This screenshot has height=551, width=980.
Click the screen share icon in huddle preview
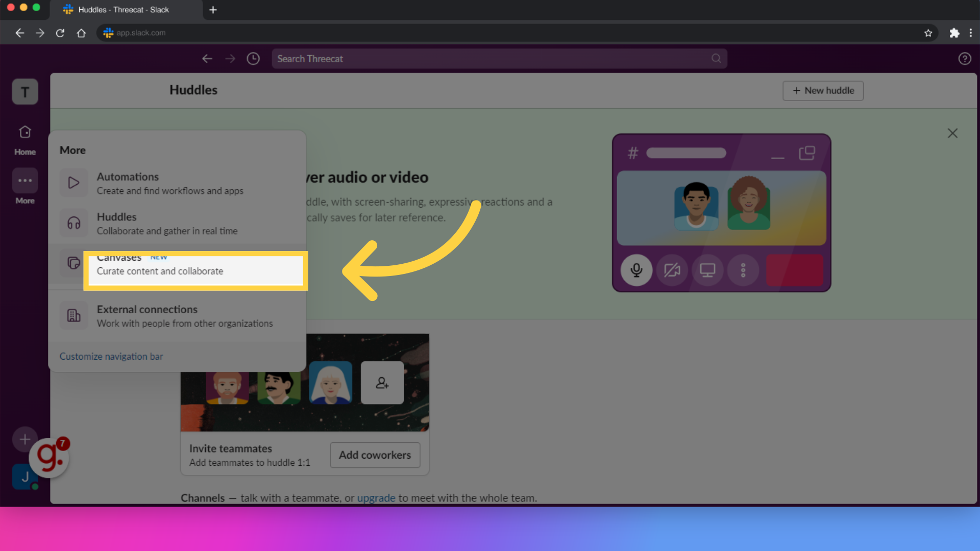[707, 270]
